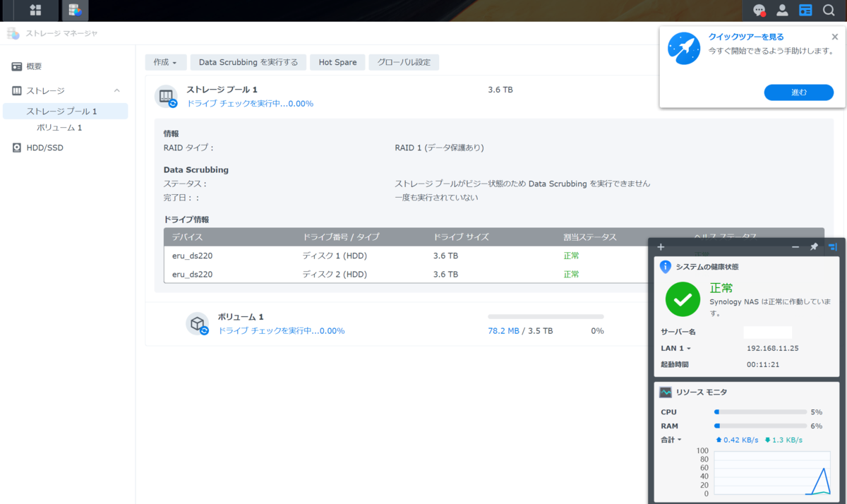
Task: Toggle the widgets panel icon in taskbar
Action: 805,10
